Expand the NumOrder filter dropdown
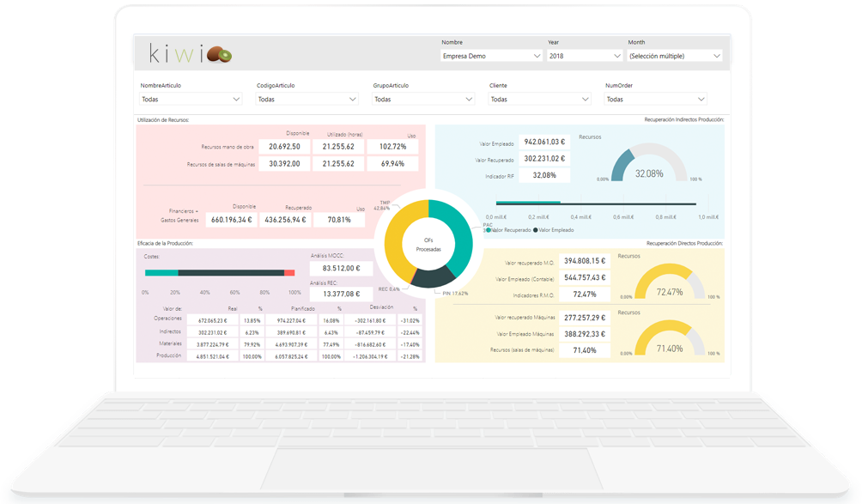Screen dimensions: 862x504 pos(655,99)
